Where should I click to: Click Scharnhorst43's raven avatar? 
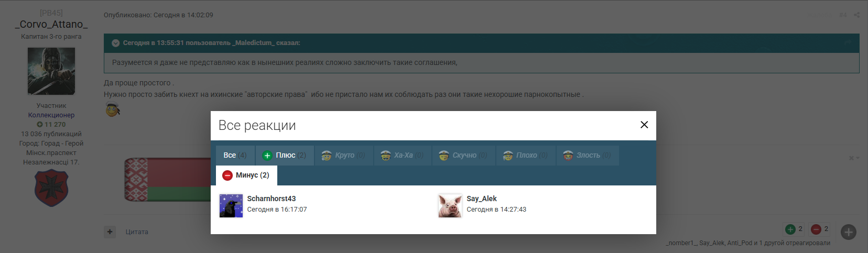tap(231, 205)
